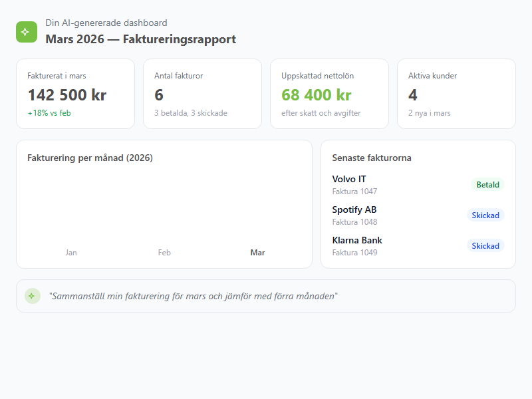Click the Volvo IT invoice entry
Image resolution: width=532 pixels, height=399 pixels.
(x=348, y=178)
